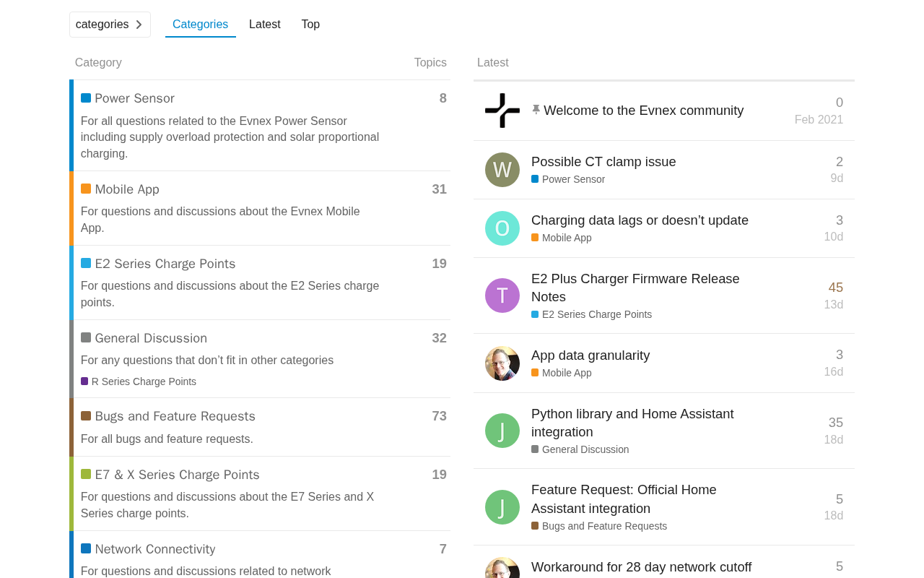Screen dimensions: 924x578
Task: Open the 'Possible CT clamp issue' topic
Action: 603,162
